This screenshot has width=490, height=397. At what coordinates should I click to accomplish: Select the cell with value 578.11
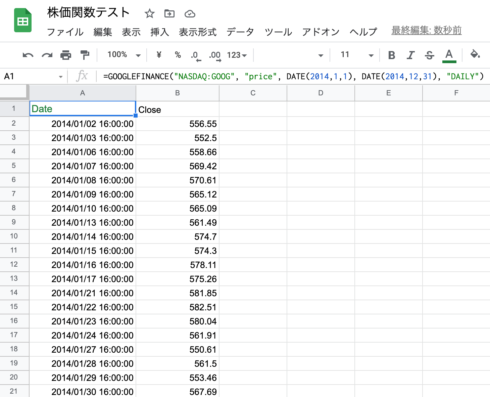(x=177, y=265)
